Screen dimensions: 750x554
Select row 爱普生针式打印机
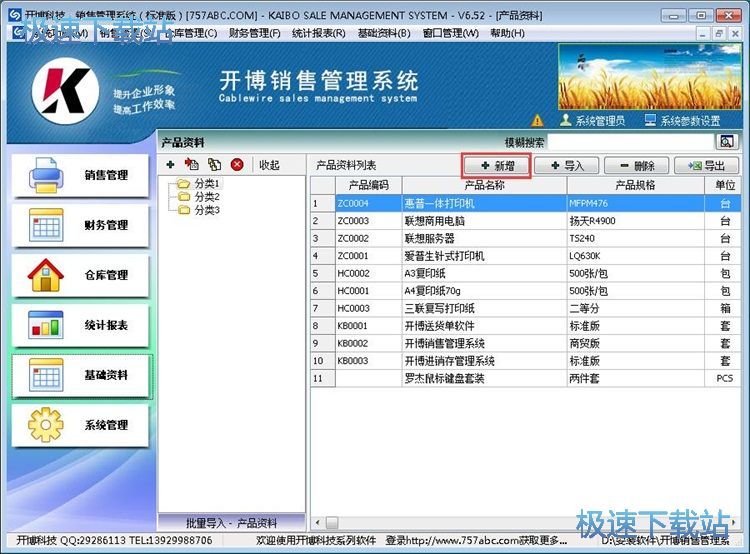tap(526, 256)
